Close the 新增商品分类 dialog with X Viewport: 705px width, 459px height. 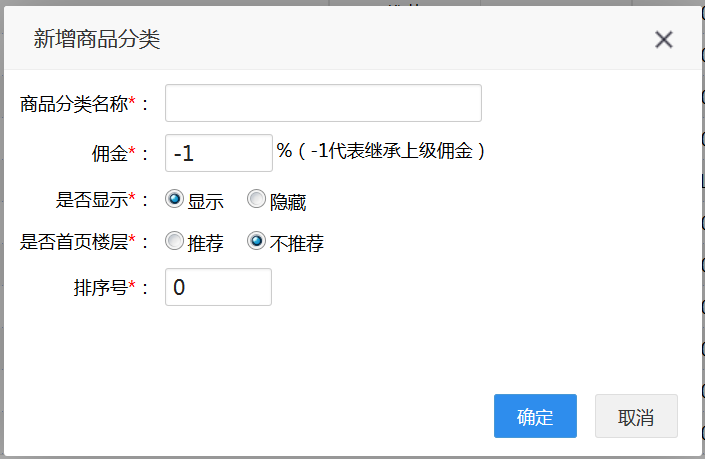[x=664, y=40]
